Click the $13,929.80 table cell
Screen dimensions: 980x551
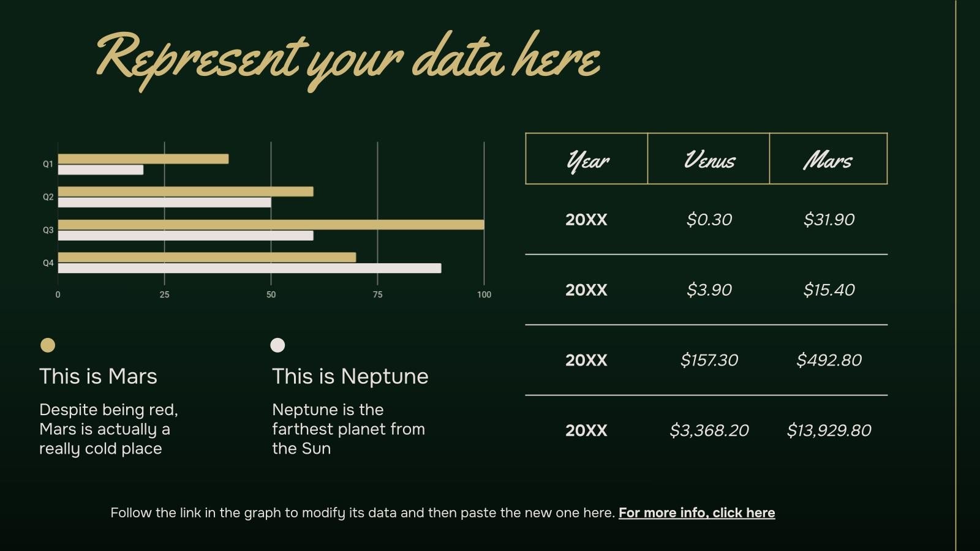[829, 430]
